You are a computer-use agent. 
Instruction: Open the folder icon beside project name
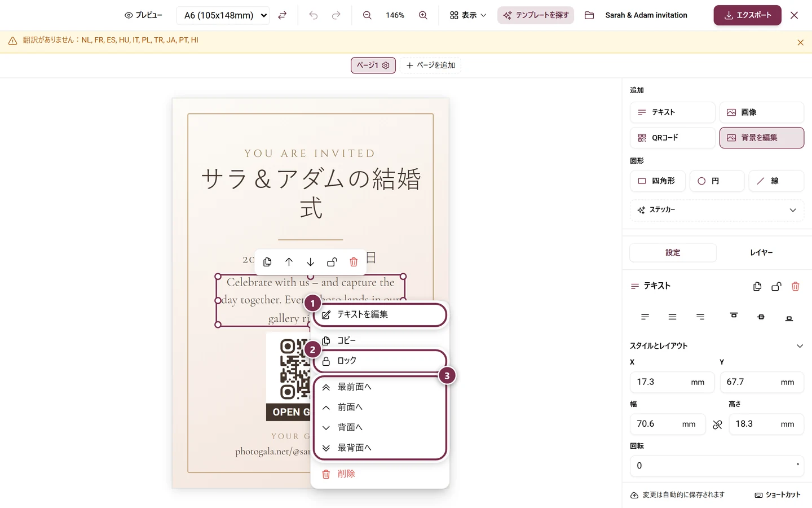(x=589, y=15)
